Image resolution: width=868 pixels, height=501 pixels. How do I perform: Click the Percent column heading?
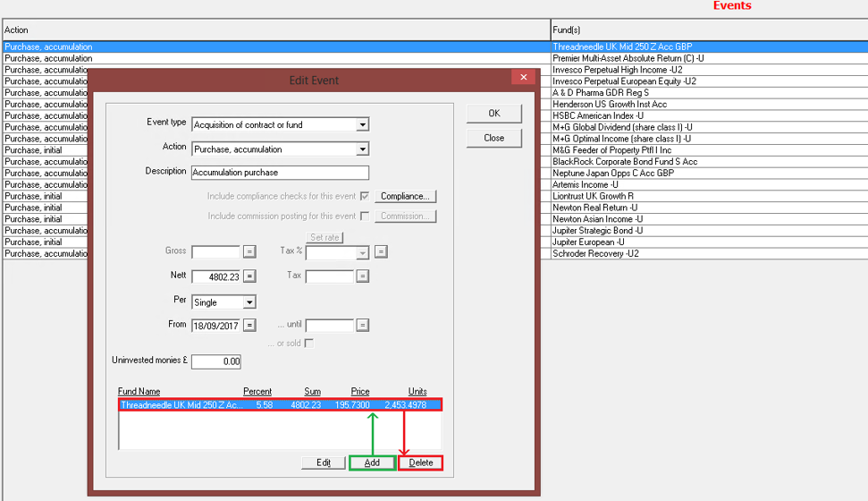257,391
